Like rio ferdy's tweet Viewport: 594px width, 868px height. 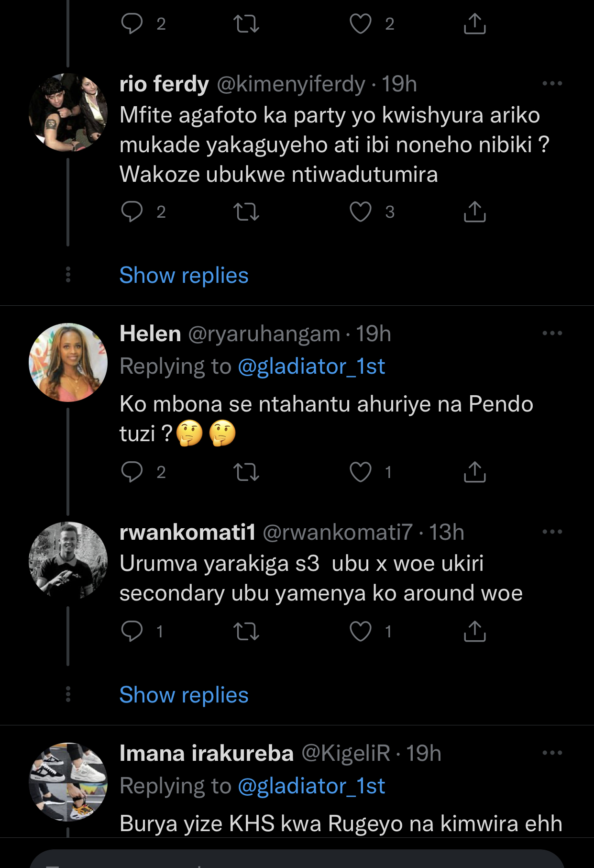(361, 211)
